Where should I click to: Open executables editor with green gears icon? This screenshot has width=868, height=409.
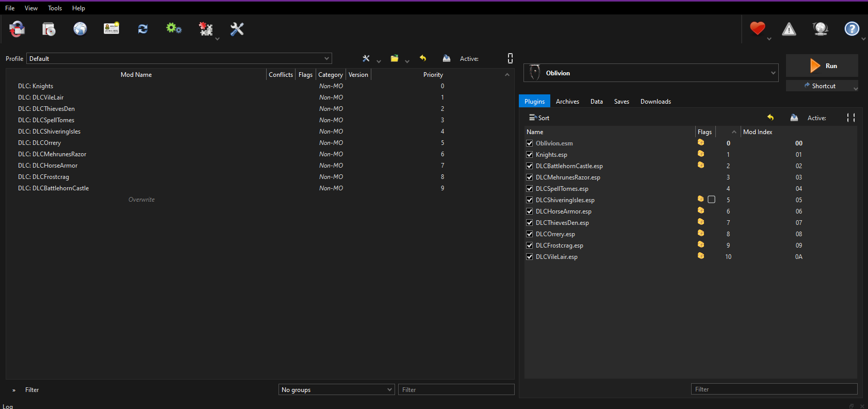point(174,29)
